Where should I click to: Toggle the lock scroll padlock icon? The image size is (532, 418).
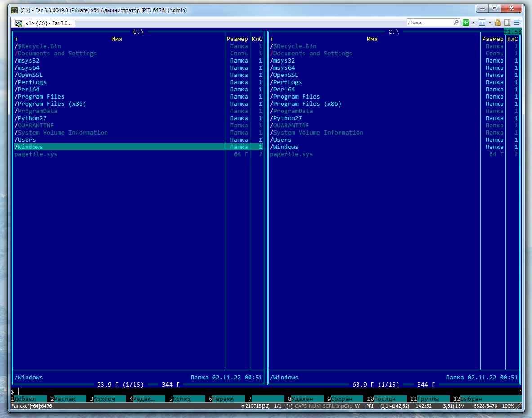(x=498, y=22)
